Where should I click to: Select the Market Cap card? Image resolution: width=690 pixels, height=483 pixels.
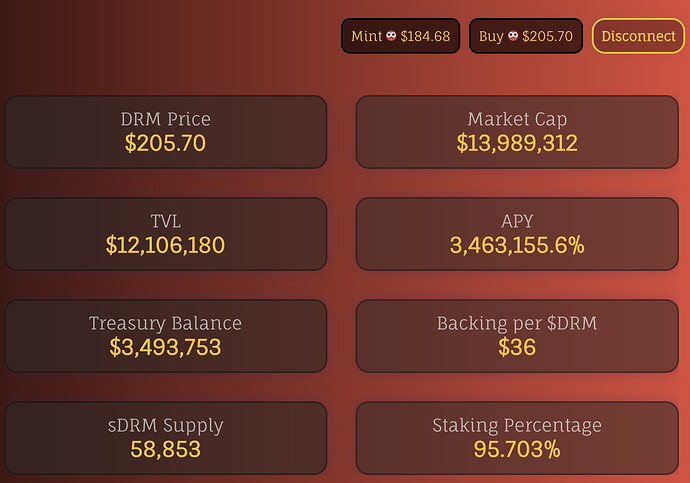point(517,132)
